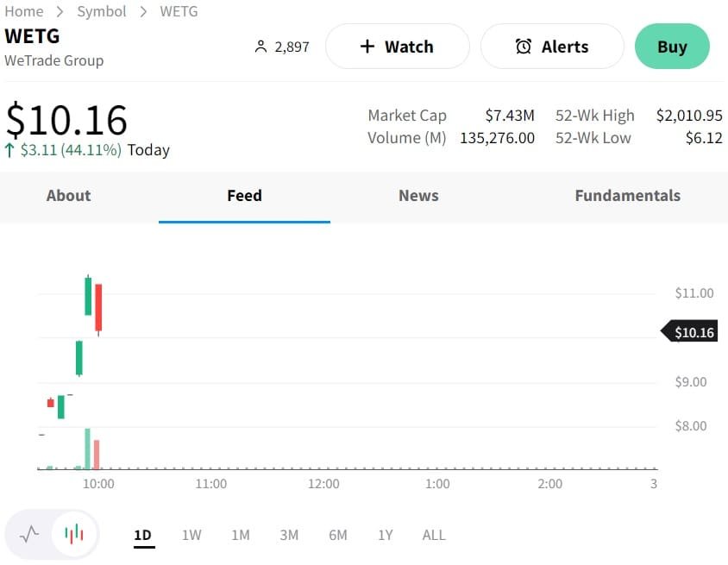Switch to the Fundamentals tab
This screenshot has height=565, width=728.
(627, 196)
